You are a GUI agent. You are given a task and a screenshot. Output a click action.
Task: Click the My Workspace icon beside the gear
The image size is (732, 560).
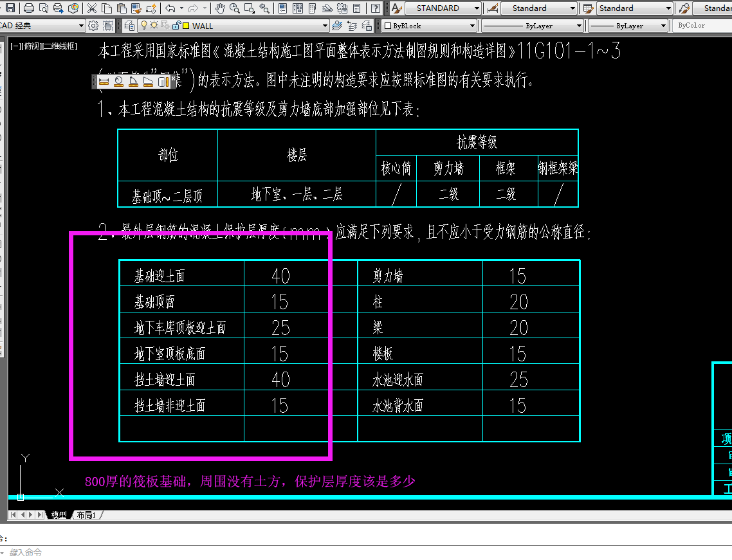click(x=108, y=26)
